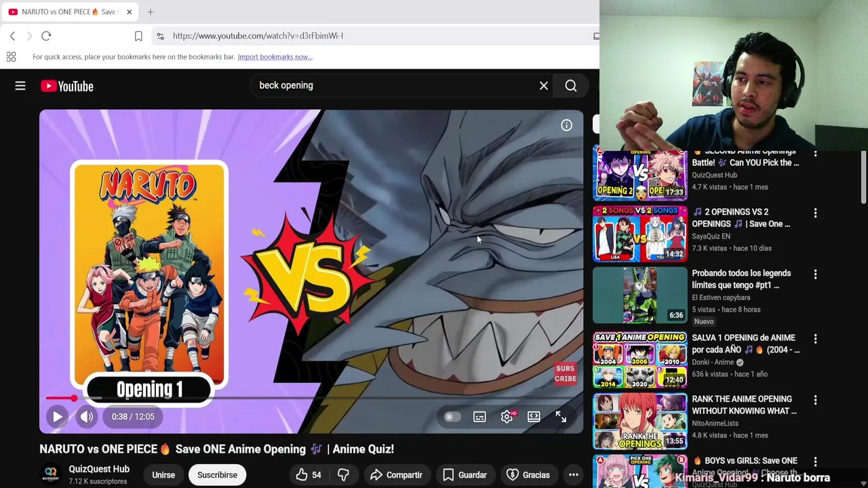Toggle the autoplay switch in the player
Viewport: 868px width, 488px height.
pyautogui.click(x=452, y=417)
